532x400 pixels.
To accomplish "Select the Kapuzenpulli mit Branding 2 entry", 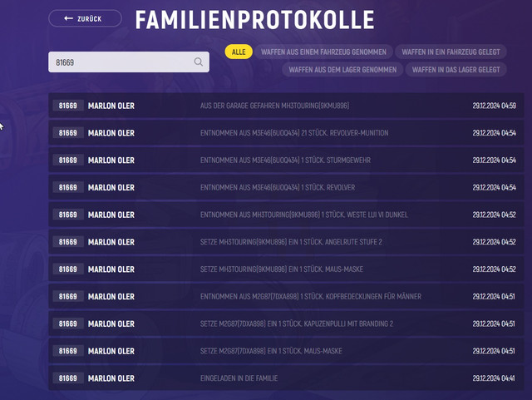I will point(286,323).
